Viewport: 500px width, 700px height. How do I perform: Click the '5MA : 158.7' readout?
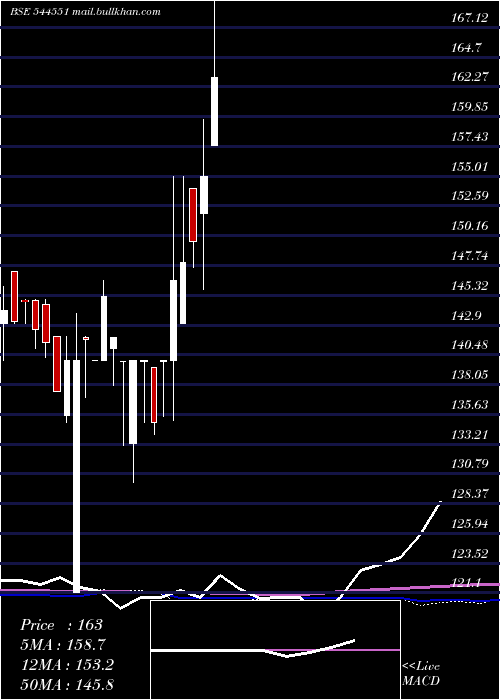[x=63, y=645]
